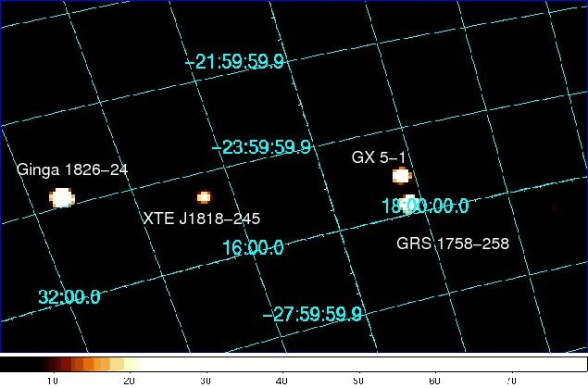
Task: Select the Ginga 1826-24 text label
Action: point(72,170)
